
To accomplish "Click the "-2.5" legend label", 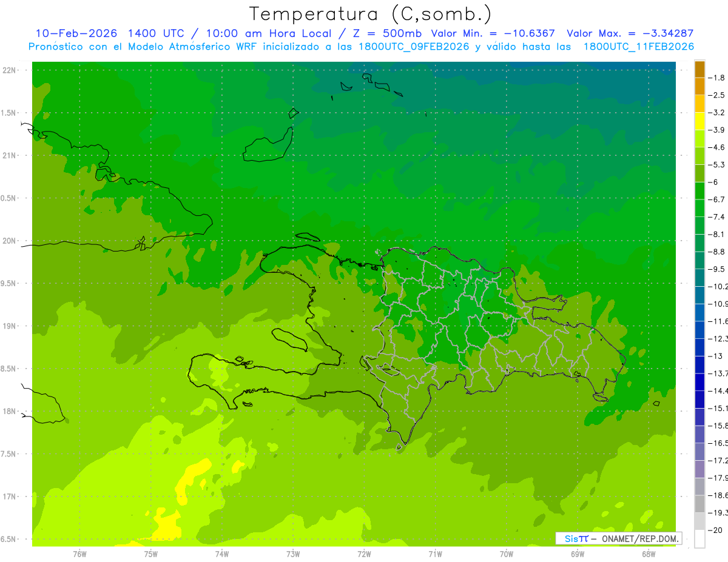I will 716,95.
